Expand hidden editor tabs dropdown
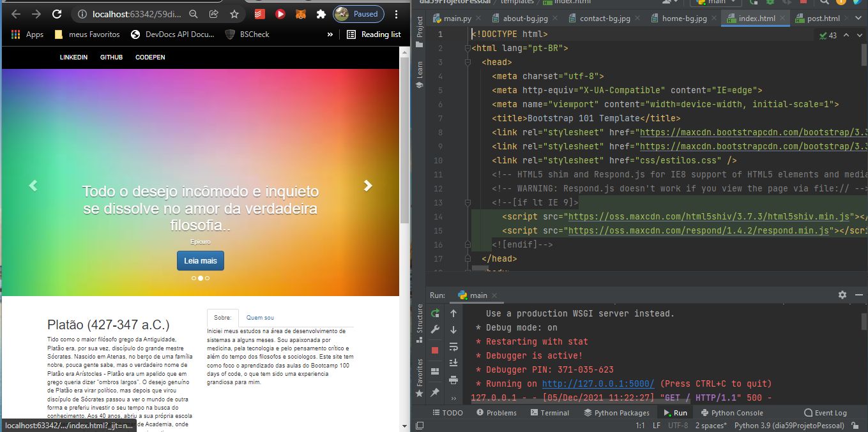The width and height of the screenshot is (868, 432). [x=858, y=19]
